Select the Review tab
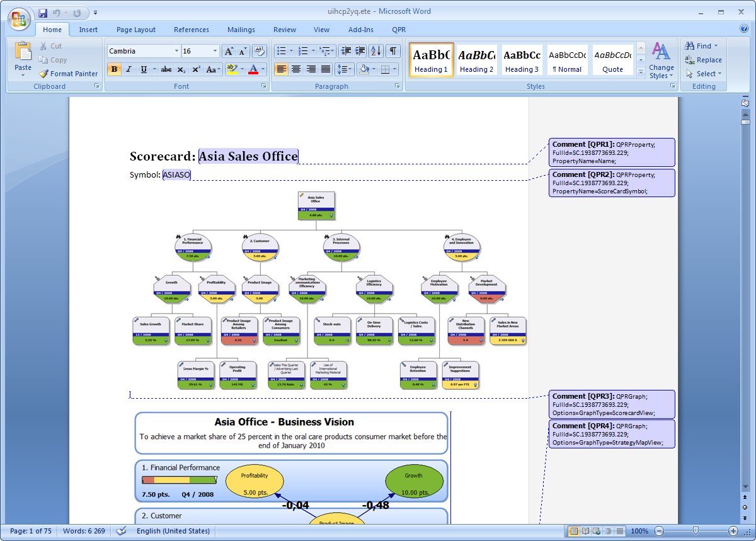Viewport: 756px width, 541px height. 285,30
